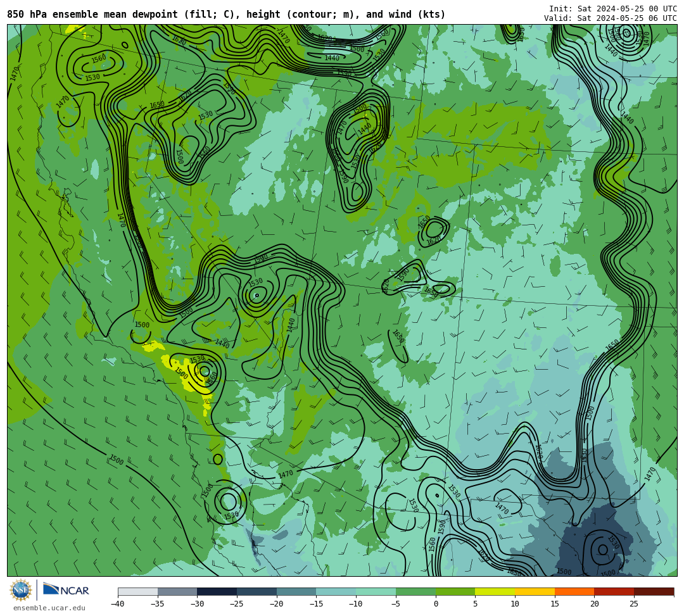The height and width of the screenshot is (616, 684).
Task: Click the -30 to -25 dark navy swatch
Action: [x=217, y=591]
